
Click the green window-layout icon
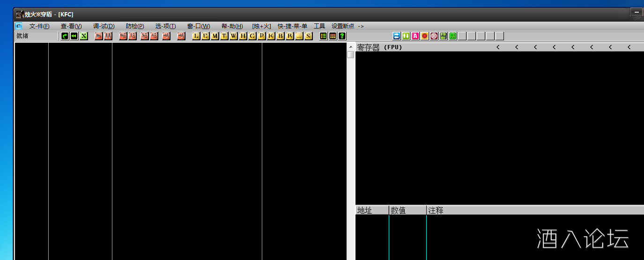click(x=453, y=36)
